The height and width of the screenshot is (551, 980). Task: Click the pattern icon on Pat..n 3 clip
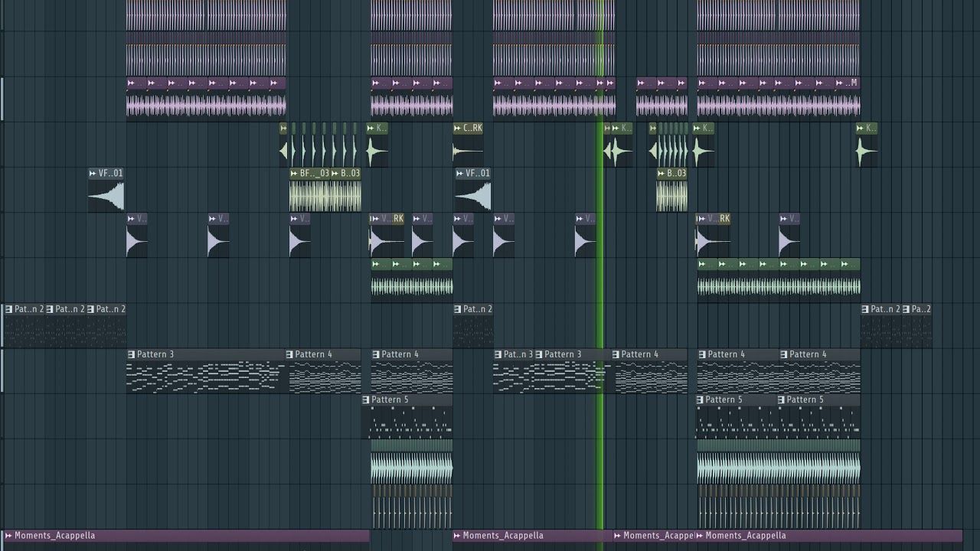tap(498, 354)
